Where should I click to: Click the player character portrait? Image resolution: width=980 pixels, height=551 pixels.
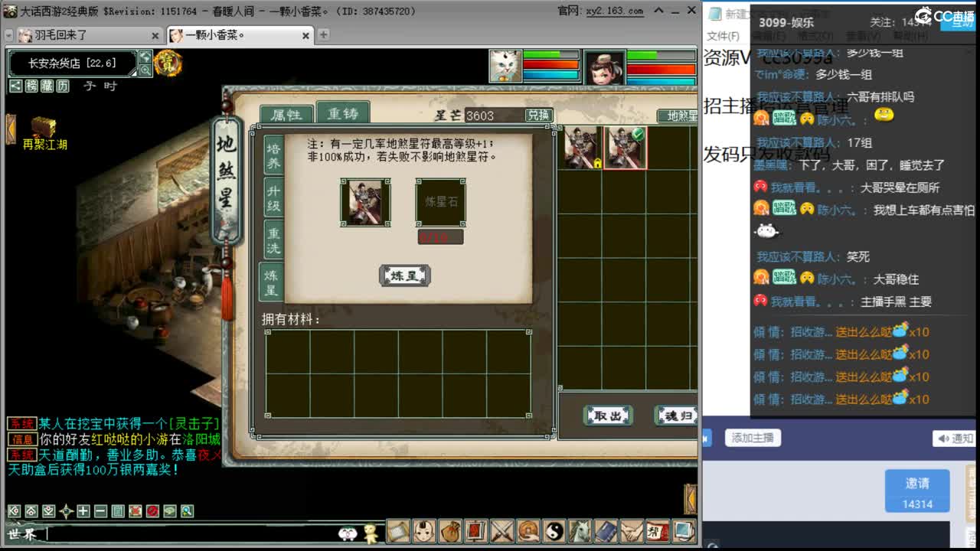coord(605,67)
